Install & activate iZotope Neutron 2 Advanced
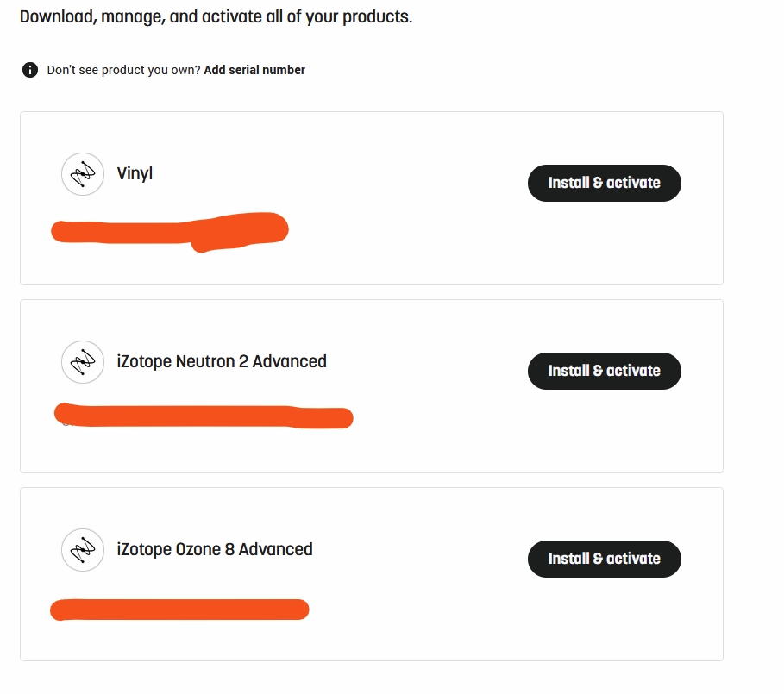Image resolution: width=784 pixels, height=694 pixels. (x=604, y=371)
